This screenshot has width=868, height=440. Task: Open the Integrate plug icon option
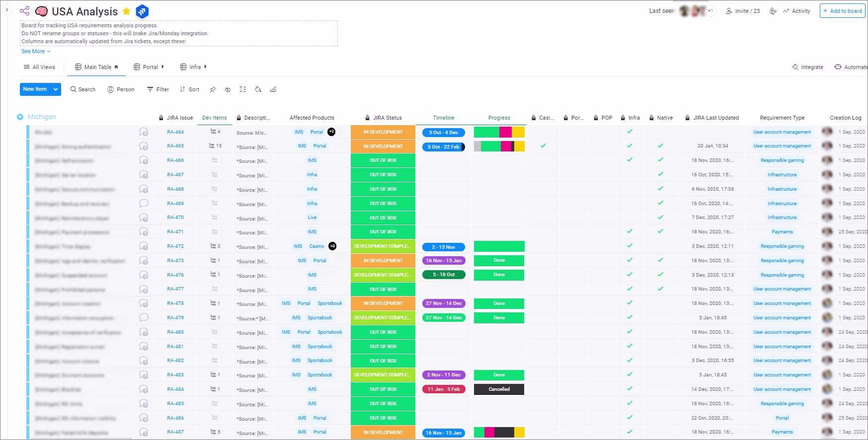(807, 67)
